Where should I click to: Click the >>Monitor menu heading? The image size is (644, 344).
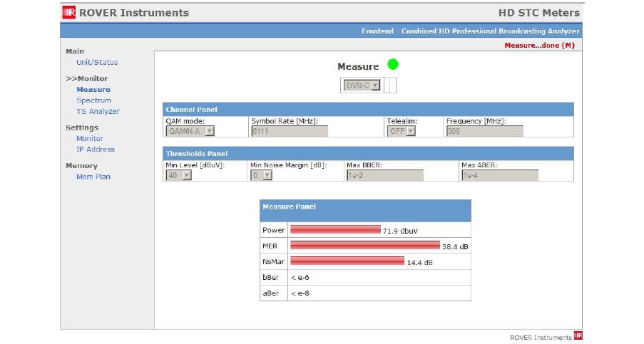click(87, 78)
